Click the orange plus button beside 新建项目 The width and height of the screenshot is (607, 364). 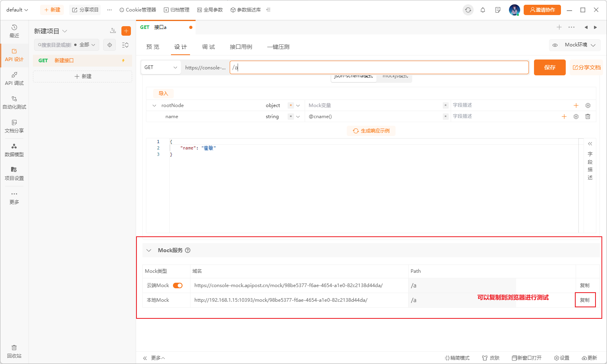[x=126, y=31]
